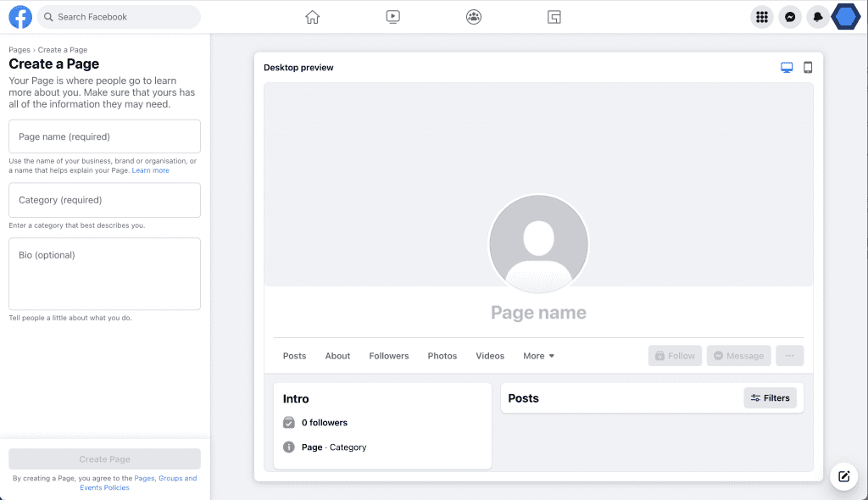Open the Pages, Groups and Events Policies link
868x500 pixels.
tap(138, 483)
